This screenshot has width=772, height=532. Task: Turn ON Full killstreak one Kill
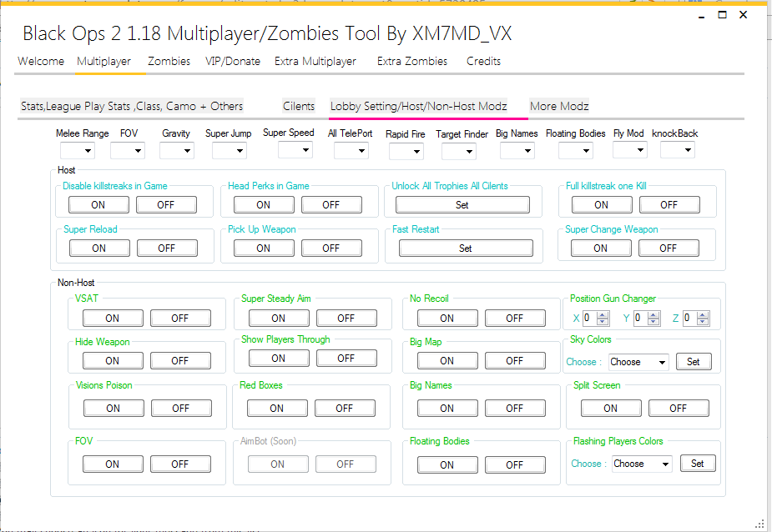pyautogui.click(x=602, y=205)
